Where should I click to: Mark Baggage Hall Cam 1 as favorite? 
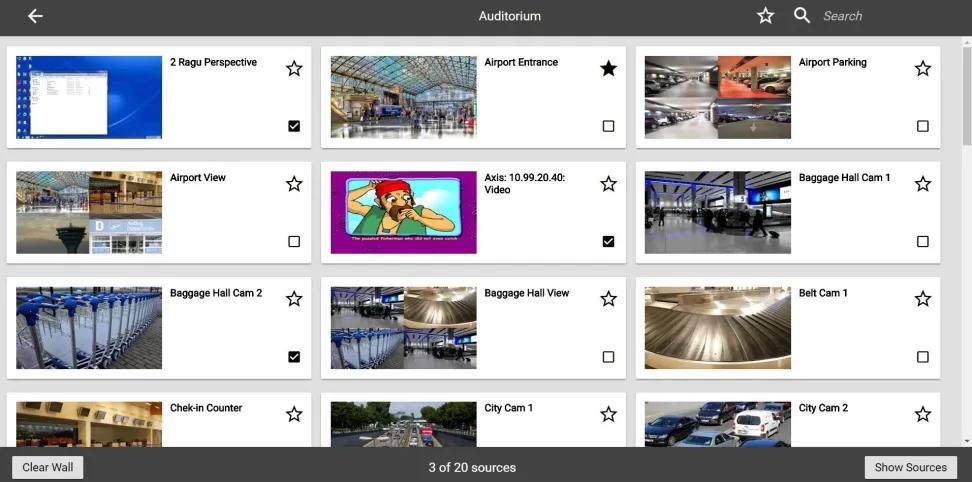pos(923,183)
